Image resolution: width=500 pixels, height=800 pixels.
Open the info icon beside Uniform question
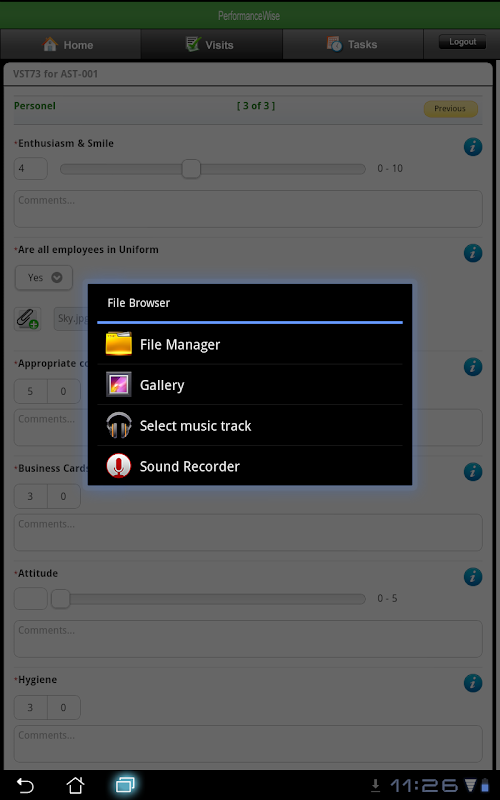coord(473,253)
